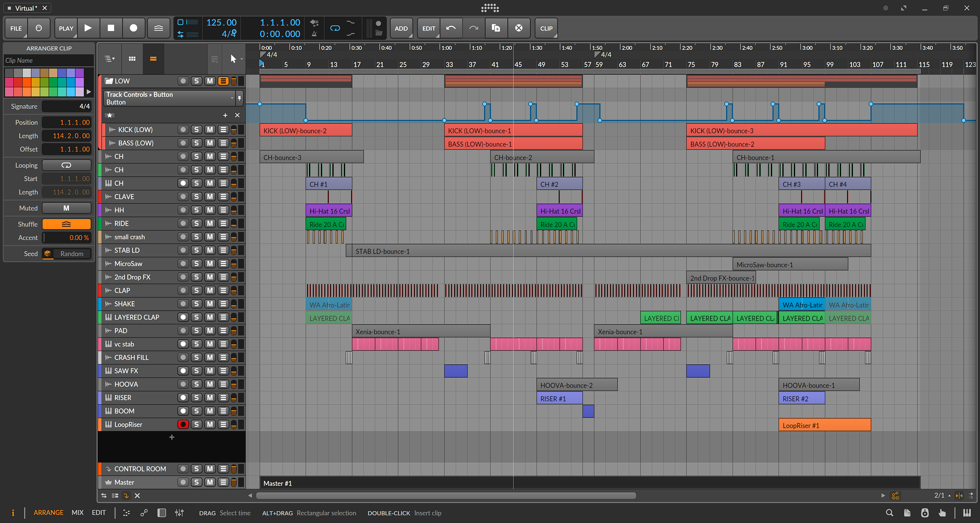This screenshot has height=523, width=980.
Task: Open automation lane menu on LOW track
Action: tap(223, 81)
